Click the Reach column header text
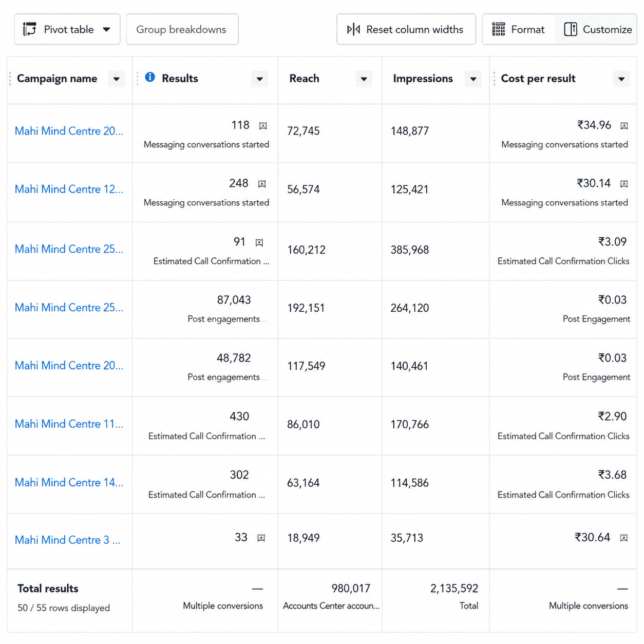644x644 pixels. pyautogui.click(x=304, y=79)
